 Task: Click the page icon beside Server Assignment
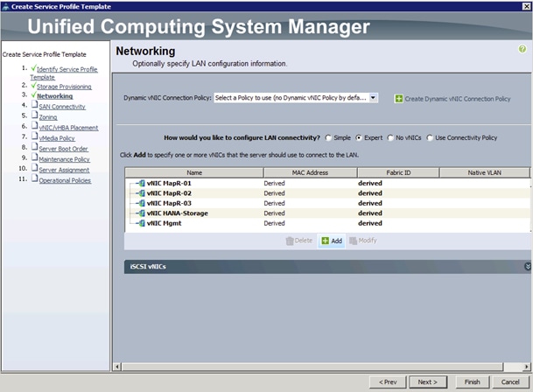(34, 168)
